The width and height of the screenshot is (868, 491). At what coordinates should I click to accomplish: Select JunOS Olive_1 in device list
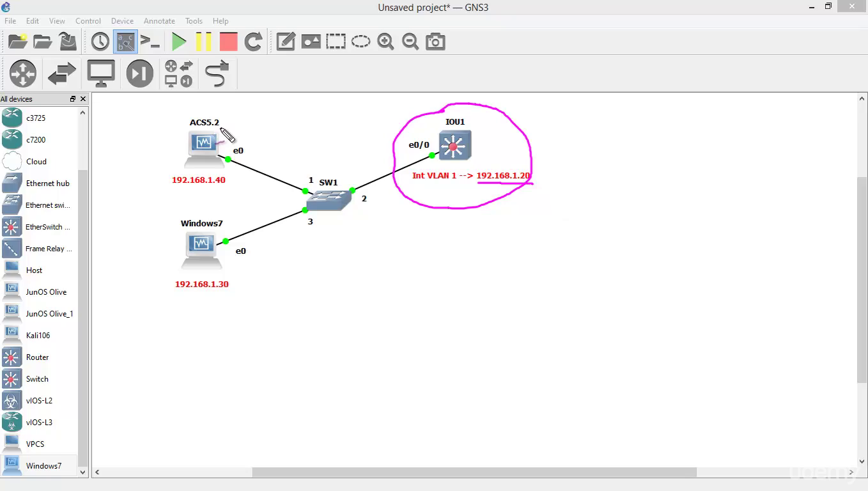pos(39,313)
